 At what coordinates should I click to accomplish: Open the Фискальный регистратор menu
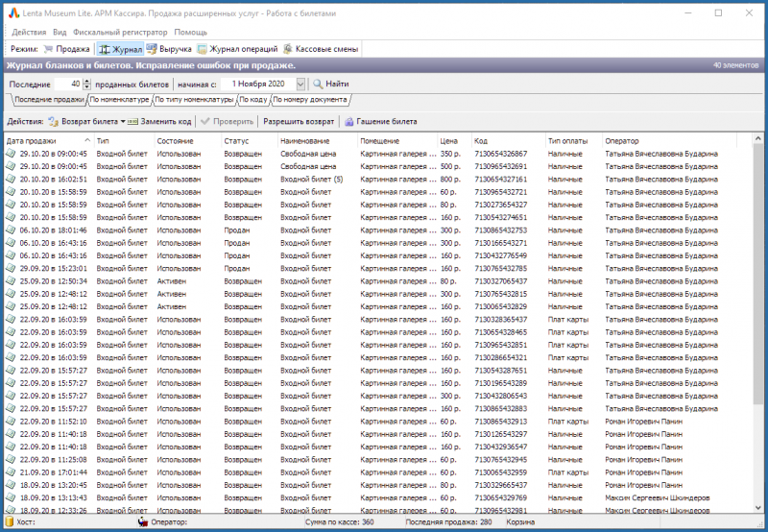pyautogui.click(x=120, y=32)
